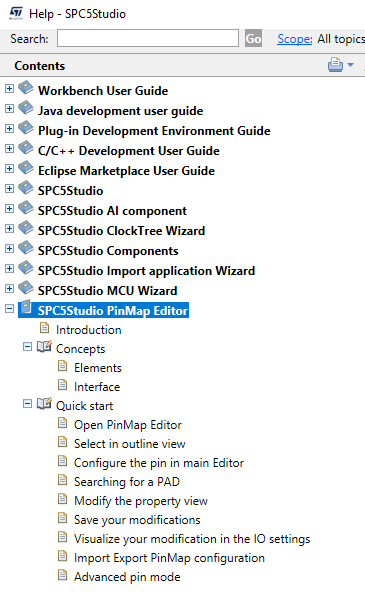Click the Workbench User Guide book icon

(26, 88)
